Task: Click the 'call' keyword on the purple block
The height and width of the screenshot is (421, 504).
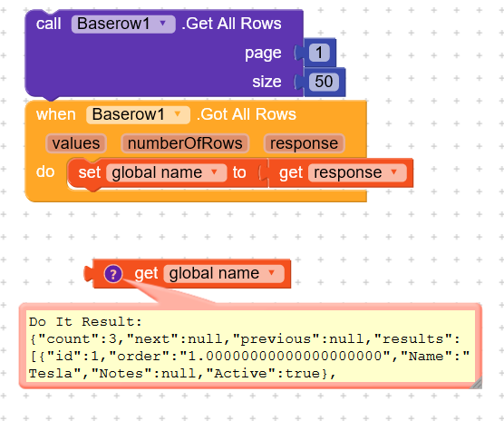Action: point(49,24)
